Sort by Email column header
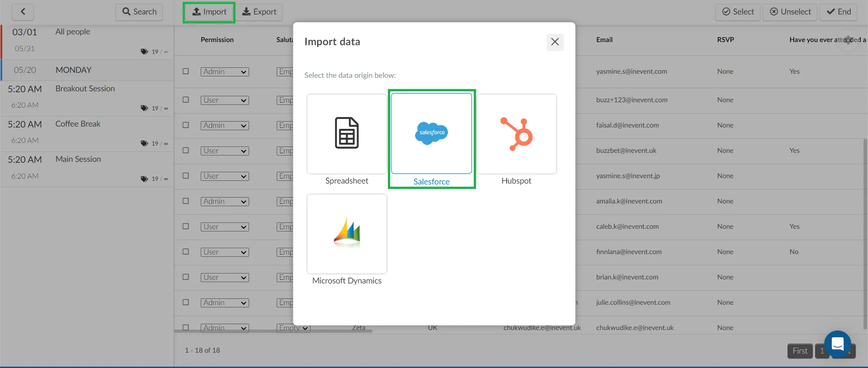868x368 pixels. click(604, 40)
